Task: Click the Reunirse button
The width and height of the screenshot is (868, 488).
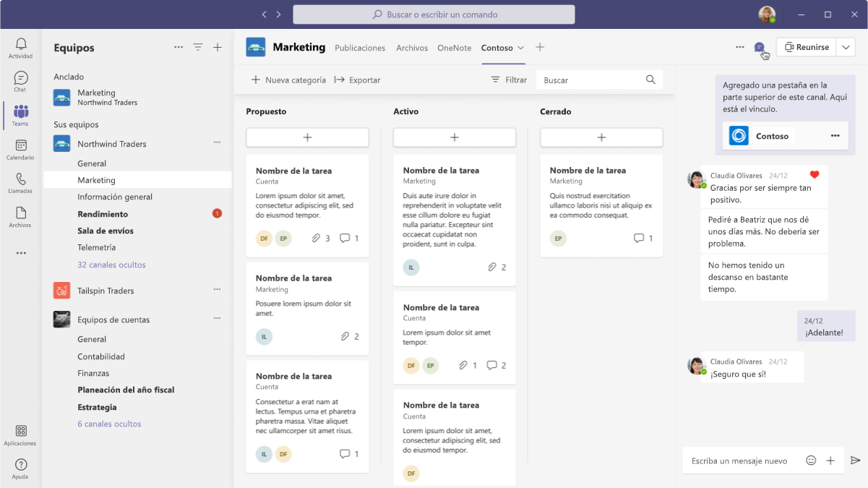Action: [807, 47]
